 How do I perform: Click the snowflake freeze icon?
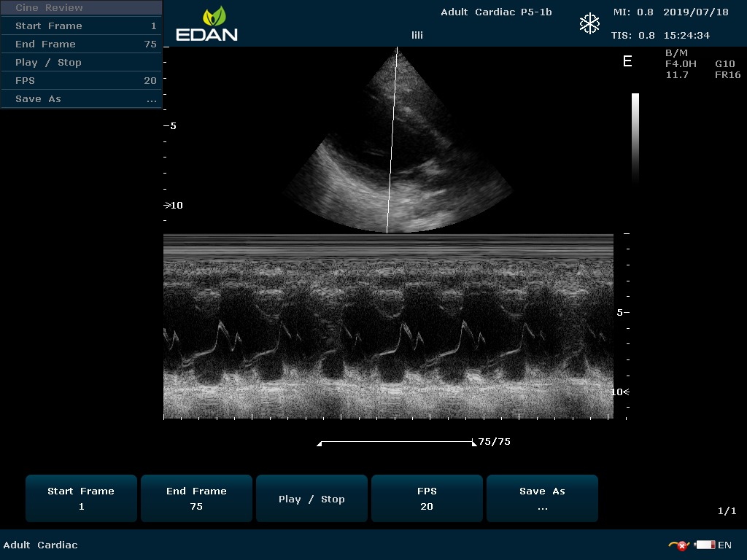[589, 23]
